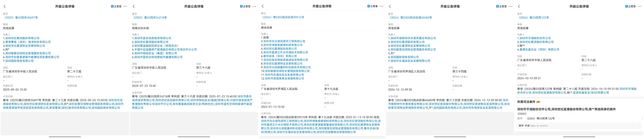Open case number link (2024)粤0303民诉前调40483号
644x139 pixels.
tap(410, 18)
